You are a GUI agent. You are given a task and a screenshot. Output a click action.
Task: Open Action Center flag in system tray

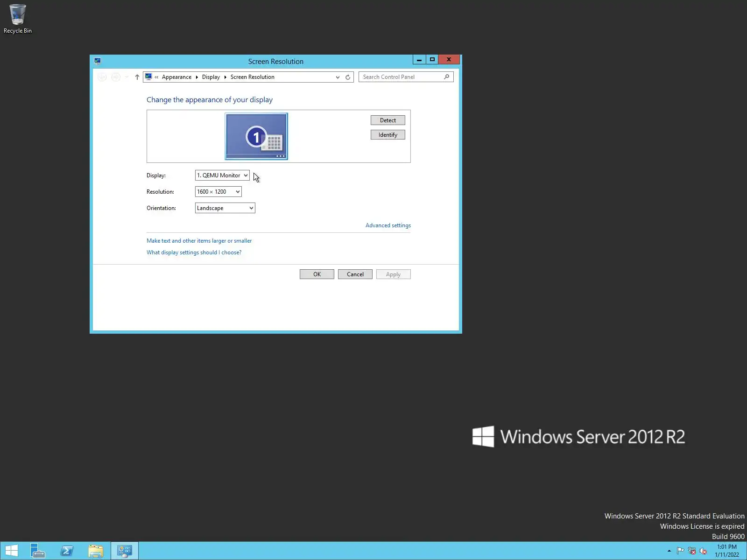tap(681, 551)
